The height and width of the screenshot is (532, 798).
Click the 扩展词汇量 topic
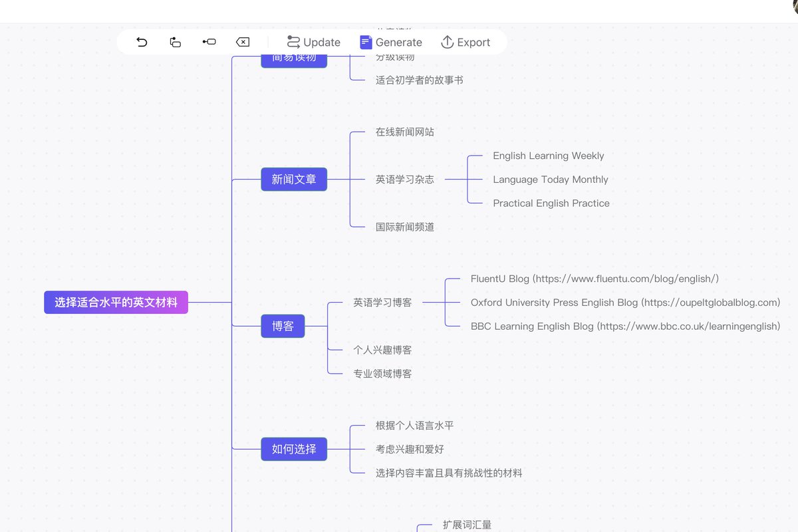coord(467,525)
